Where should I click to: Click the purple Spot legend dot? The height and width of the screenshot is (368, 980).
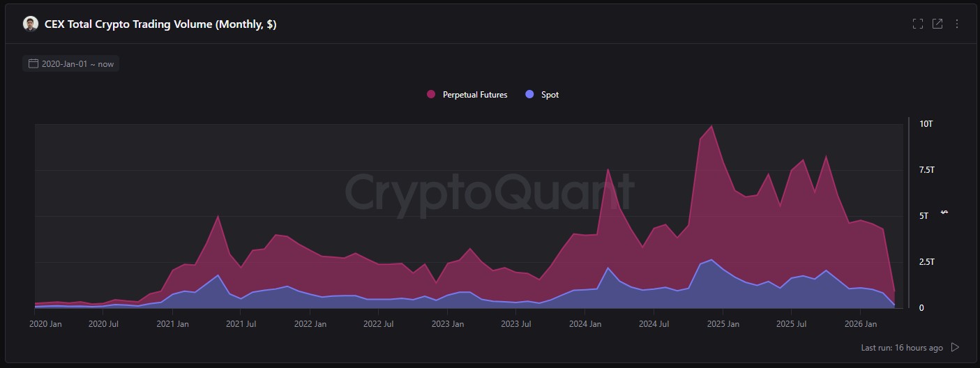[529, 95]
